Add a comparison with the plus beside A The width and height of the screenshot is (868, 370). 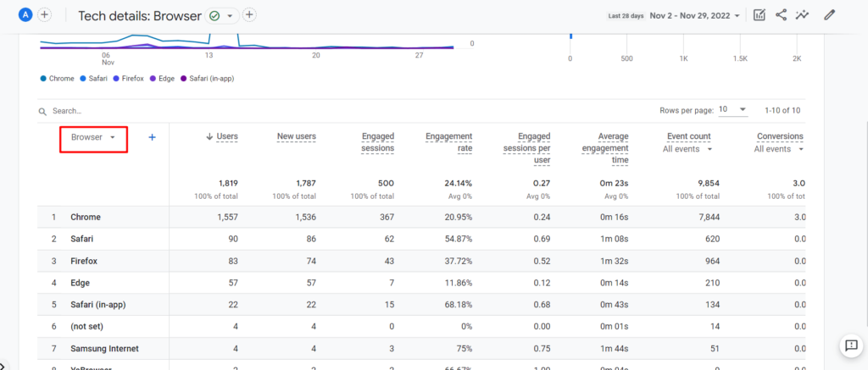click(44, 15)
